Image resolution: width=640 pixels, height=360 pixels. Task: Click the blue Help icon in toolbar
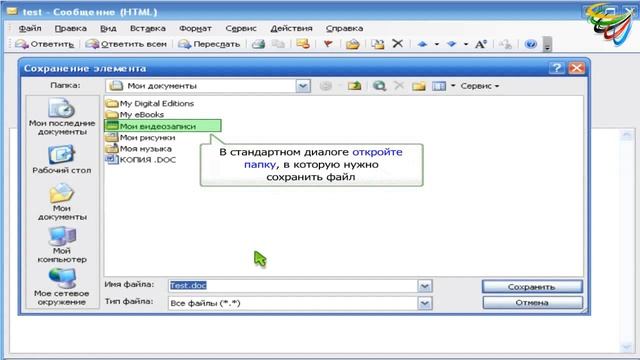[x=531, y=44]
